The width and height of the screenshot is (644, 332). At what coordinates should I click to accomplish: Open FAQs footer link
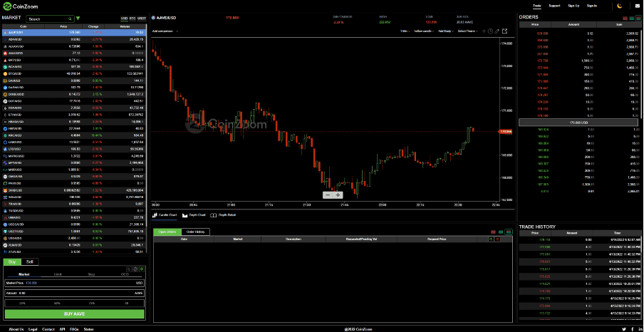pos(74,329)
